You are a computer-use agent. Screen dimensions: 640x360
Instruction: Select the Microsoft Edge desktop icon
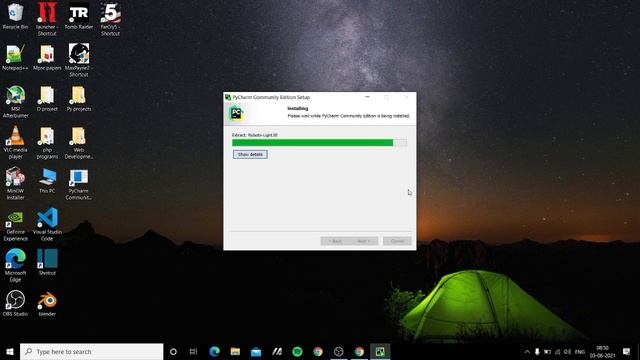pos(15,265)
